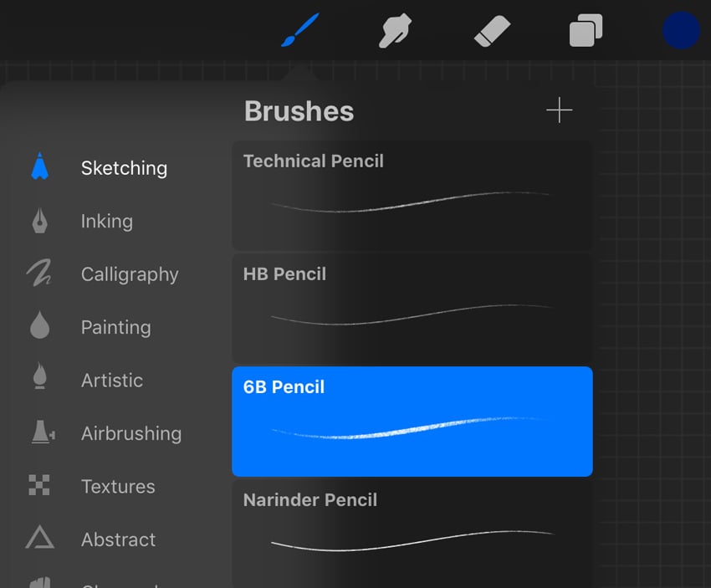Switch to the Eraser tool

coord(492,30)
